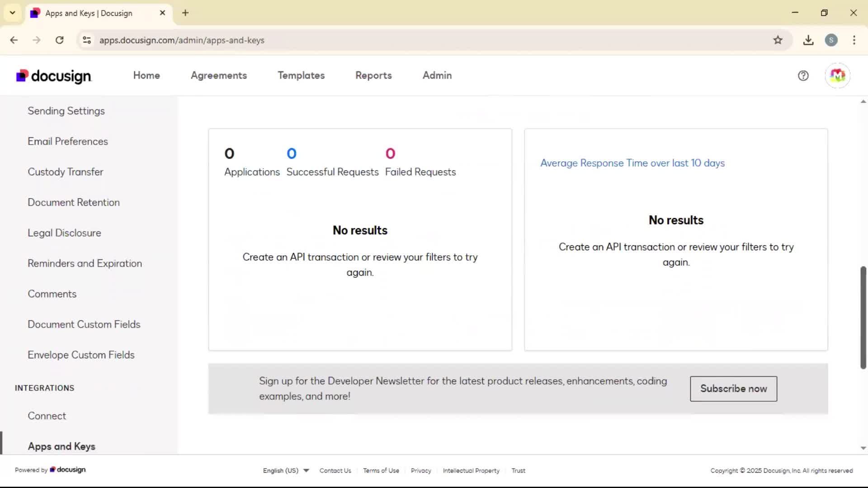The width and height of the screenshot is (868, 488).
Task: Click the browser forward arrow
Action: coord(37,40)
